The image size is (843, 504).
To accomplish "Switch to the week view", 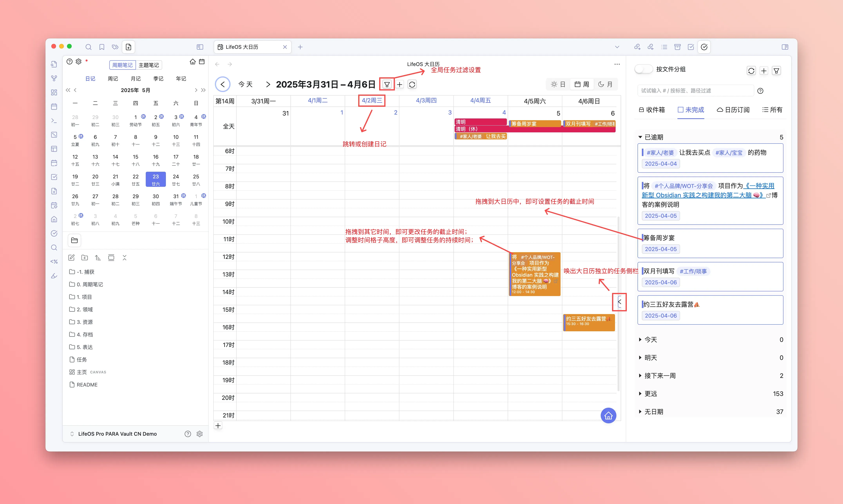I will [582, 84].
